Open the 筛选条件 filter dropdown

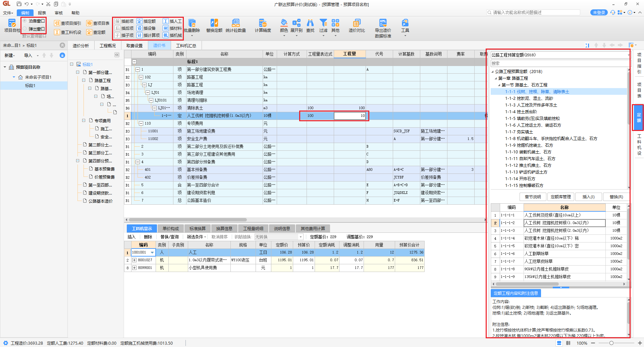[196, 237]
